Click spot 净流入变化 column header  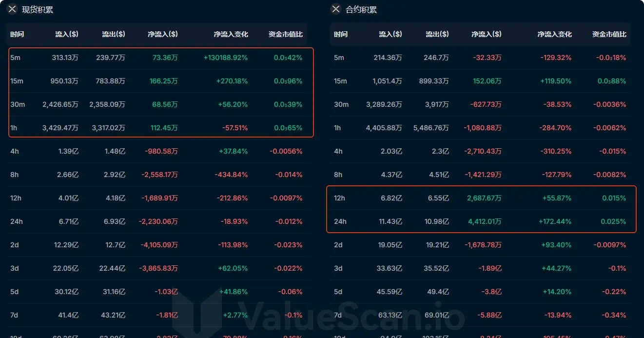[231, 34]
